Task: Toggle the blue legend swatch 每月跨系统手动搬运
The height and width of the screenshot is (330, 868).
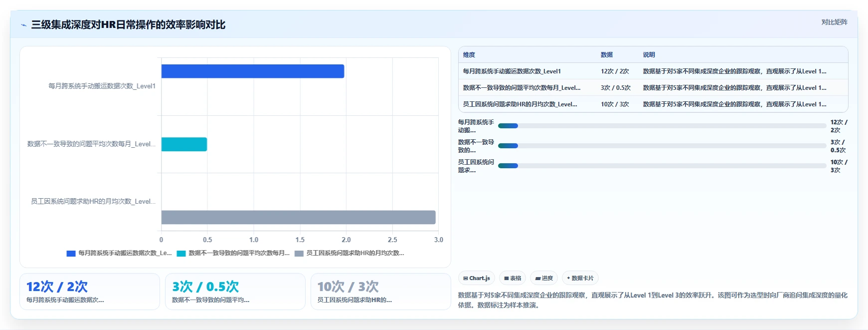Action: point(71,253)
